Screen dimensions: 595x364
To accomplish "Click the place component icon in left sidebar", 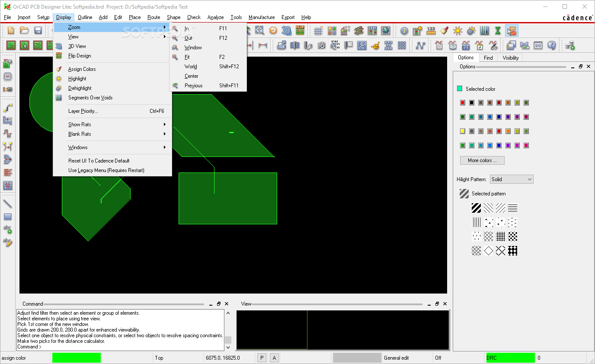I will [7, 64].
